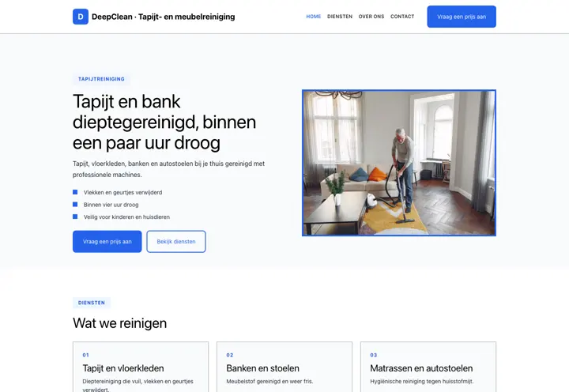569x392 pixels.
Task: Open the Contact navigation item
Action: 402,17
